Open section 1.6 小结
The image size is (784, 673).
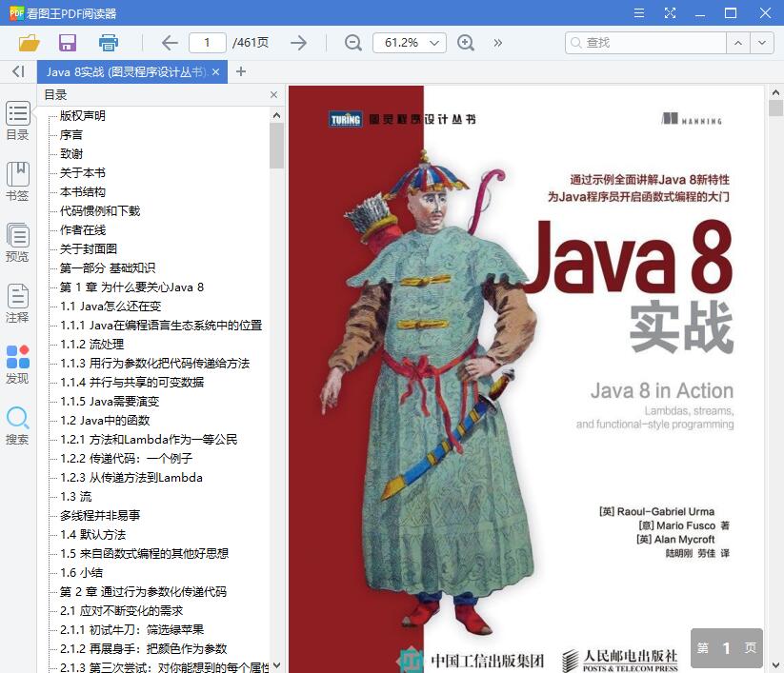82,573
